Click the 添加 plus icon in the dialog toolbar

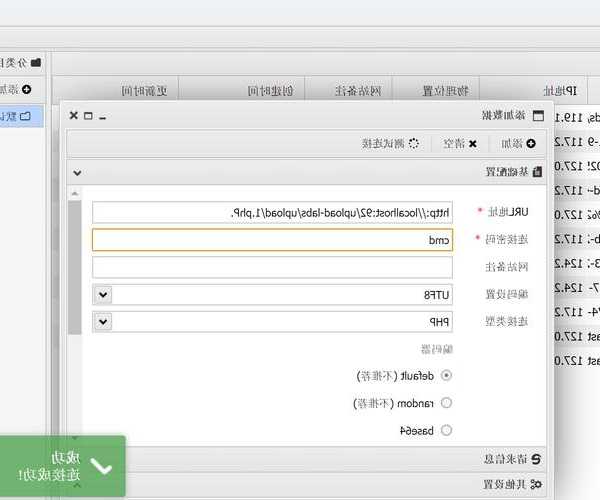point(531,144)
